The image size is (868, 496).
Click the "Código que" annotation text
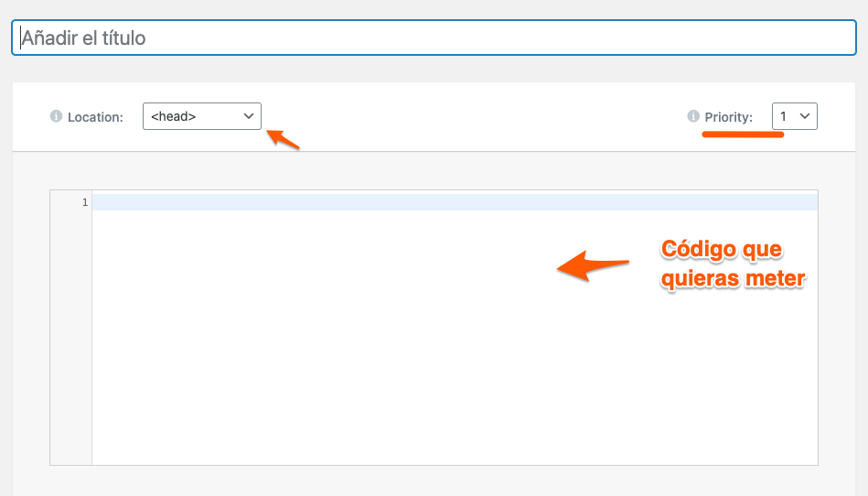[722, 249]
